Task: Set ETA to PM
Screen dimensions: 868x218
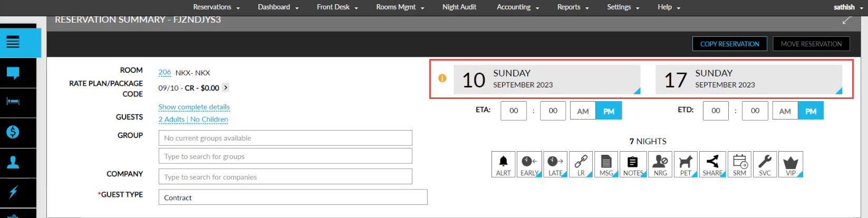Action: (609, 111)
